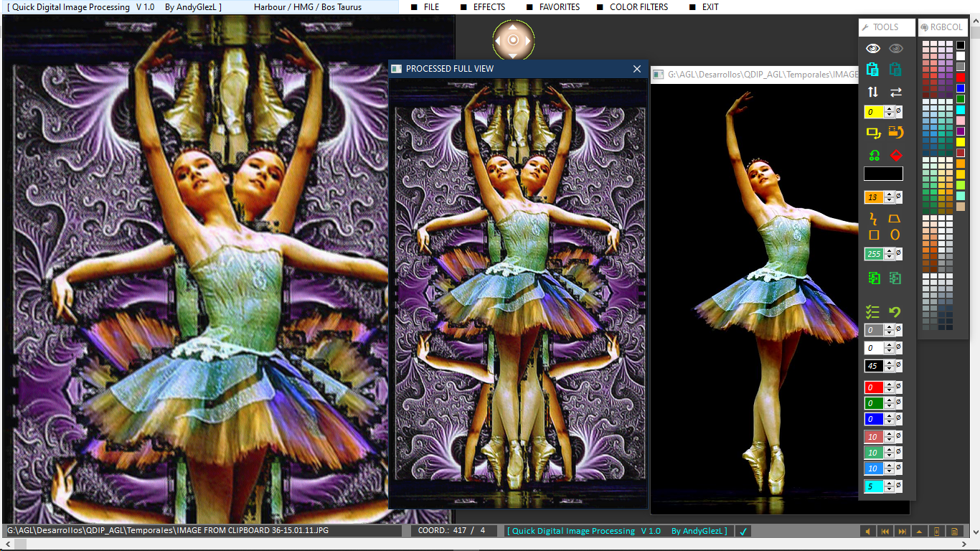The height and width of the screenshot is (551, 980).
Task: Click the skip-to-last navigation arrow in the status bar
Action: (x=903, y=531)
